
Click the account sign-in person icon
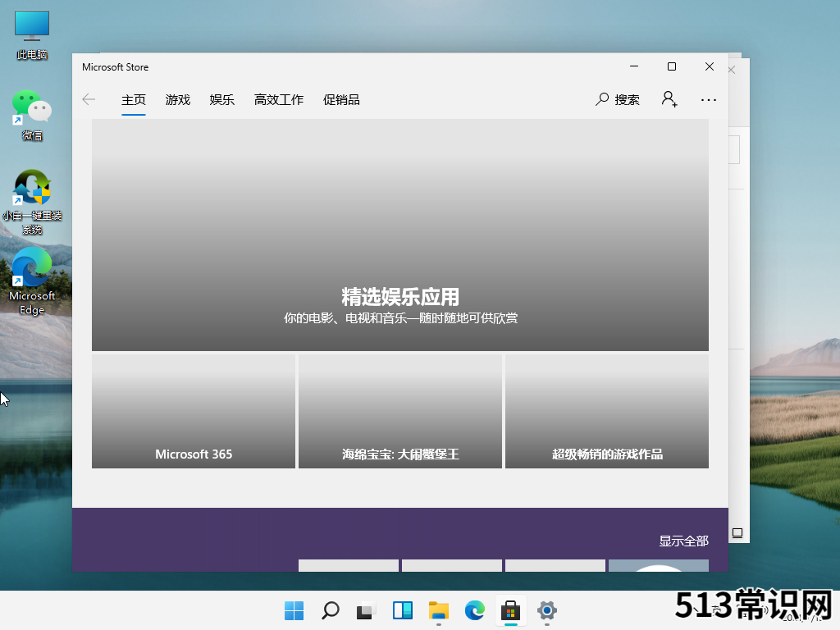point(669,99)
